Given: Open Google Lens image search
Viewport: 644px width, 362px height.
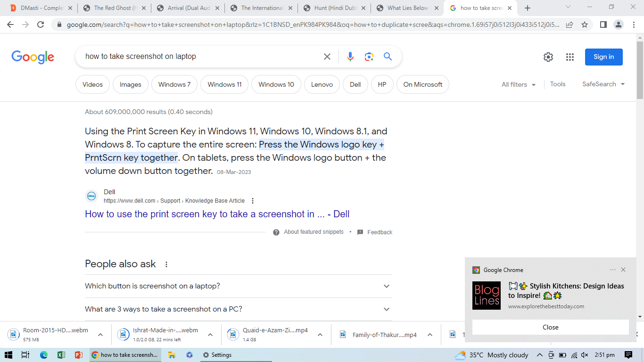Looking at the screenshot, I should click(369, 57).
